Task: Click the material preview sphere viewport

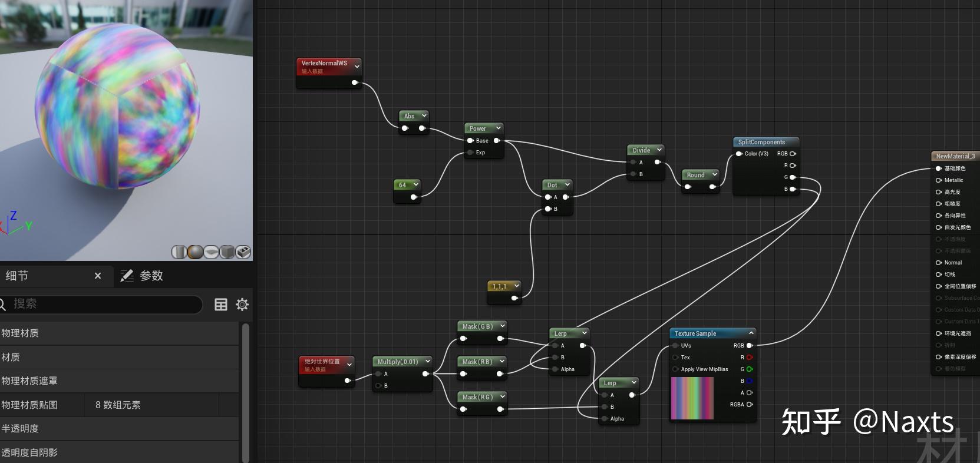Action: point(126,130)
